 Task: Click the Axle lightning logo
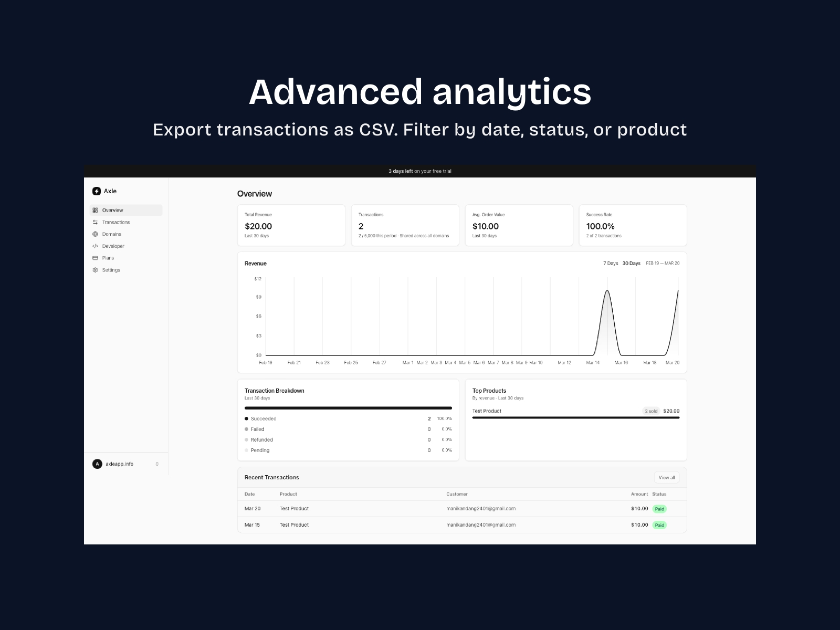pyautogui.click(x=97, y=191)
